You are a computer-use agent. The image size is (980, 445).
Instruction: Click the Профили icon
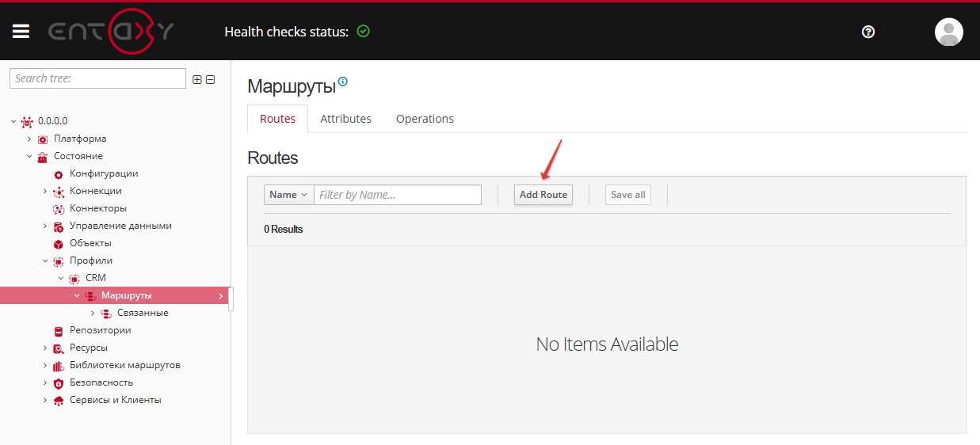pos(58,261)
